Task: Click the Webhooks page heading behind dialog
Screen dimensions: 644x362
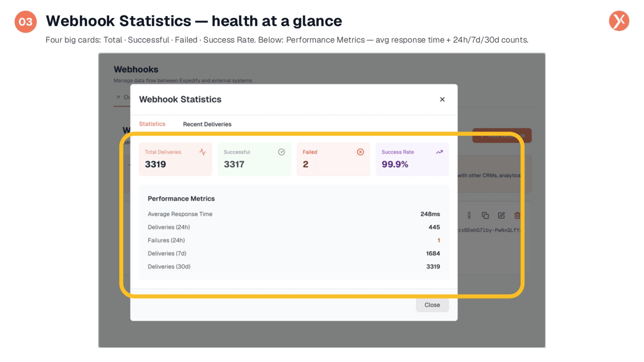Action: point(136,69)
